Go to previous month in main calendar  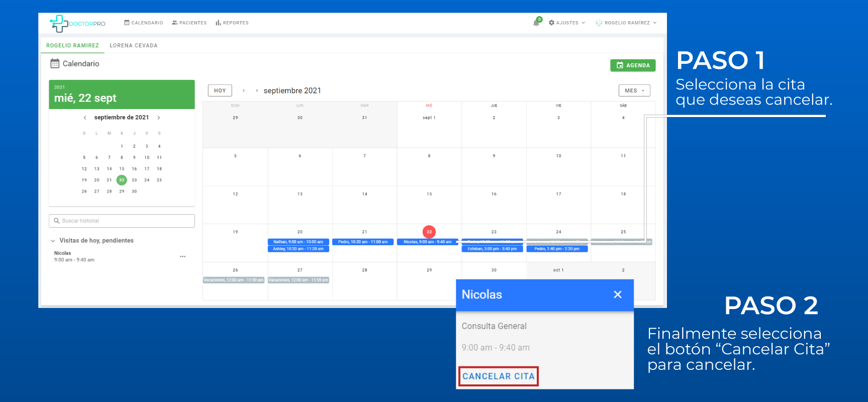[x=244, y=90]
